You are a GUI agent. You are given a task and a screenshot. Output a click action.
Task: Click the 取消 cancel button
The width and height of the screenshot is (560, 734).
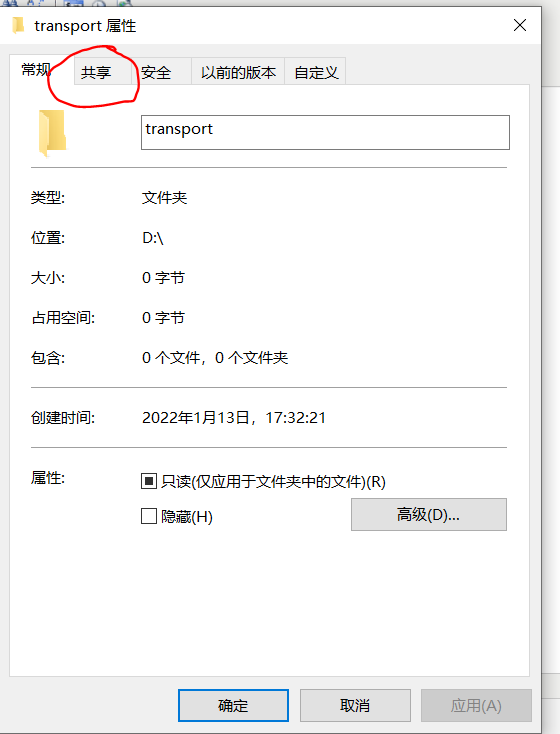355,705
